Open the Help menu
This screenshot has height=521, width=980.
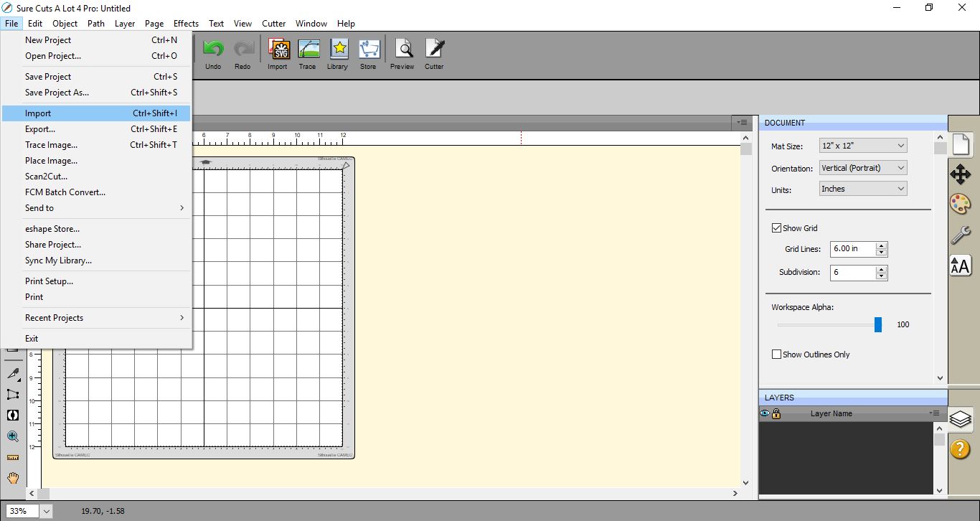click(x=346, y=24)
